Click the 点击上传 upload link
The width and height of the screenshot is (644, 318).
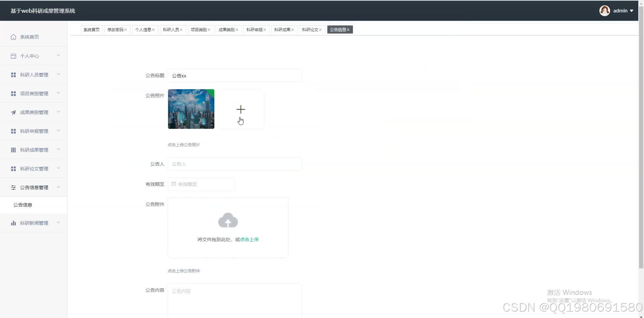point(249,239)
